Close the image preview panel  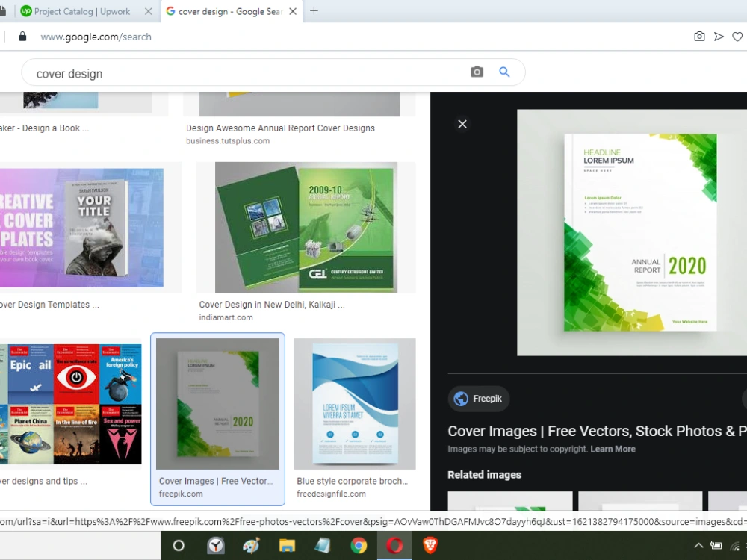tap(462, 124)
